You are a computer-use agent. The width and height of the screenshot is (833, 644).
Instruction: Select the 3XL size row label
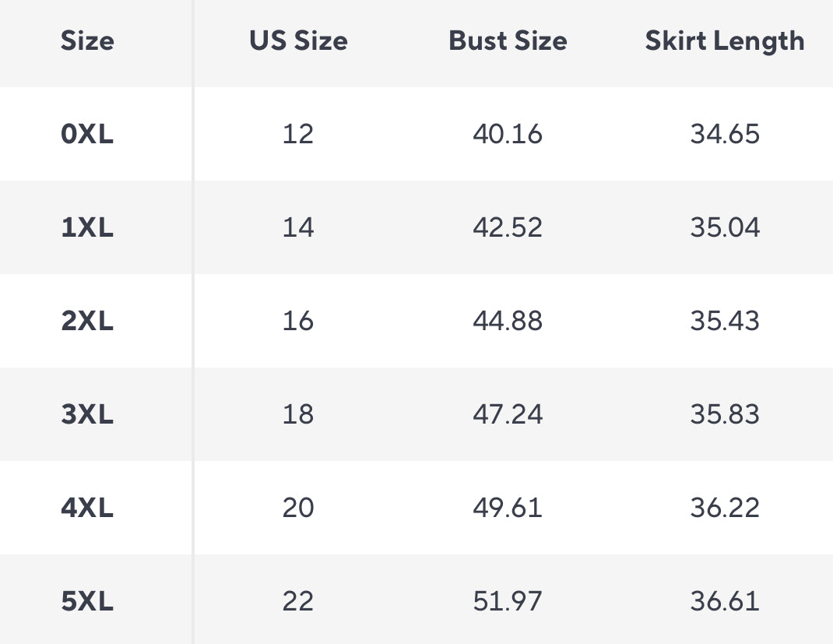click(x=87, y=414)
